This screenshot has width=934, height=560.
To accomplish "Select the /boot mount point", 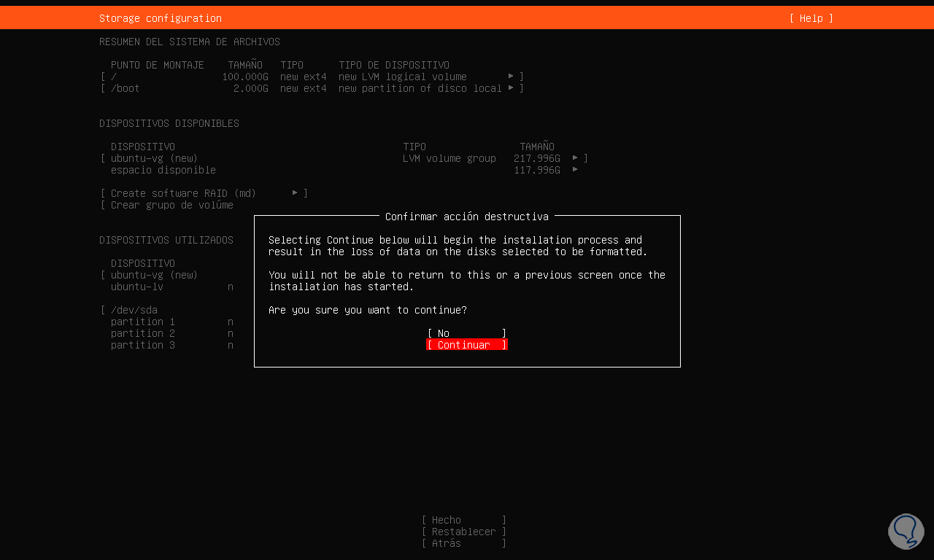I will 126,88.
